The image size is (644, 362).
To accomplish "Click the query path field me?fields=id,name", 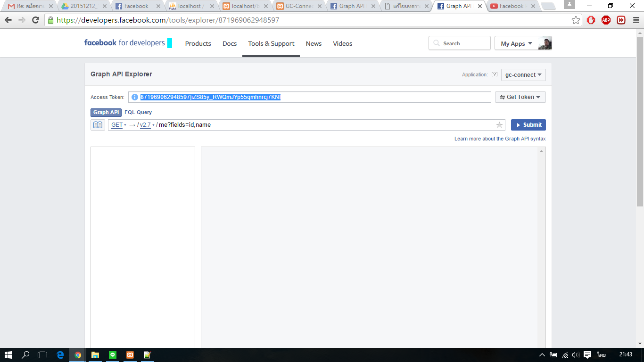I will pos(185,125).
